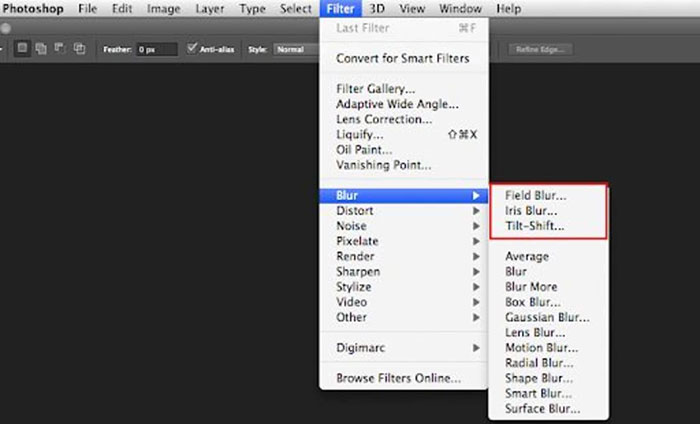Expand the Noise submenu
700x424 pixels.
coord(404,226)
